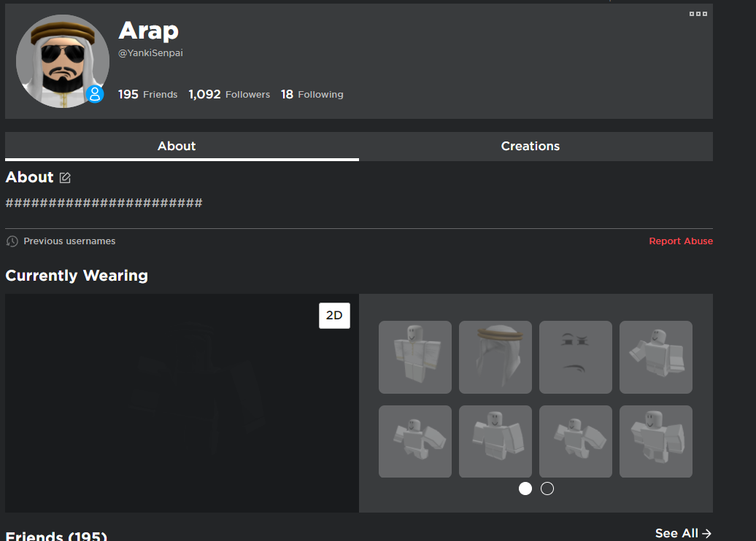The image size is (756, 541).
Task: Click the Currently Wearing heading
Action: (x=77, y=276)
